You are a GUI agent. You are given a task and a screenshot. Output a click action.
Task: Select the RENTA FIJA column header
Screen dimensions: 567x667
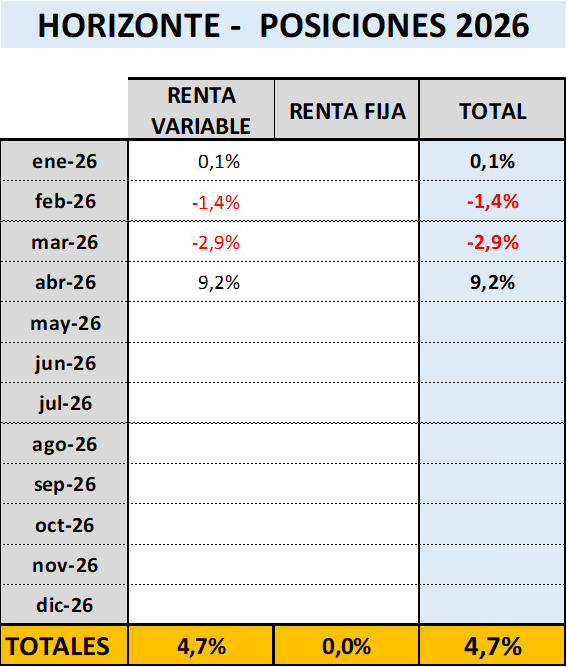click(x=347, y=110)
